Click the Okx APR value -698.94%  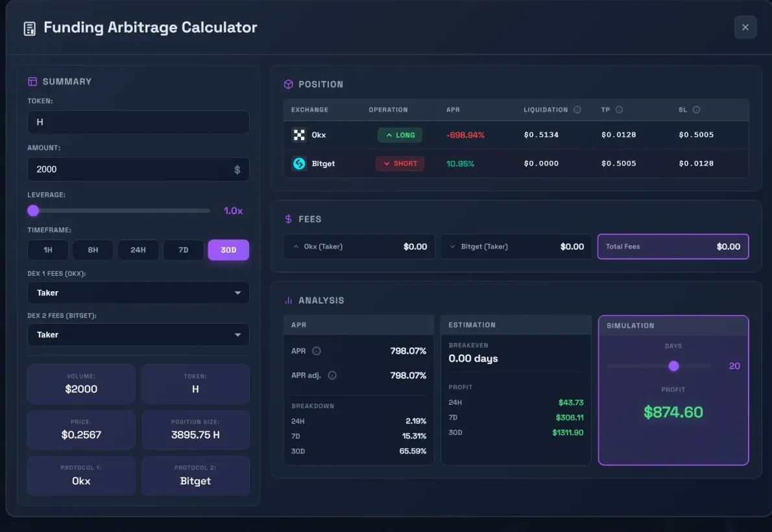click(465, 135)
